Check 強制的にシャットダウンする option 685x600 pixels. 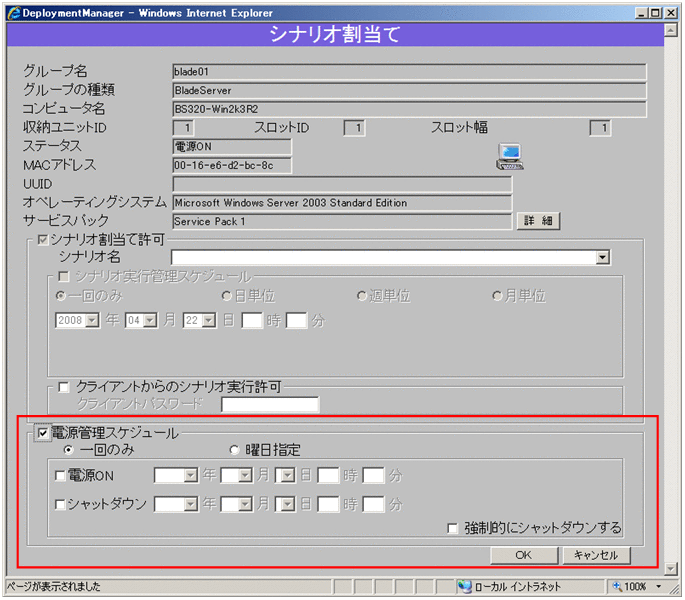[x=453, y=529]
